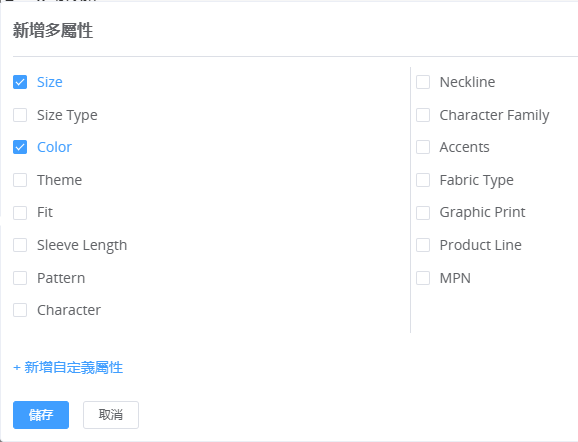Enable the MPN attribute checkbox
This screenshot has height=442, width=578.
point(423,278)
